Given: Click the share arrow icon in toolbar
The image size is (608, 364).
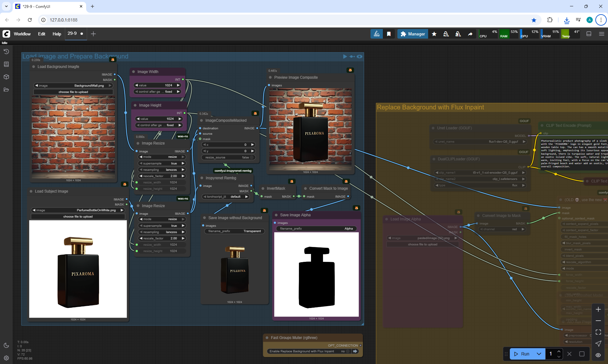Looking at the screenshot, I should (x=470, y=34).
